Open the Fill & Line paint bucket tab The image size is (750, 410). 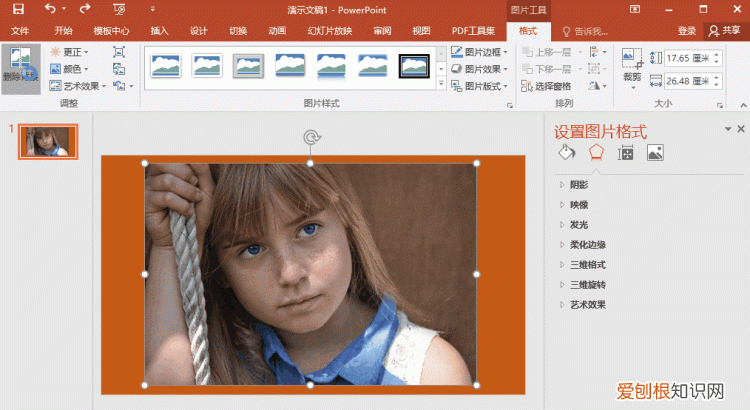pos(566,153)
